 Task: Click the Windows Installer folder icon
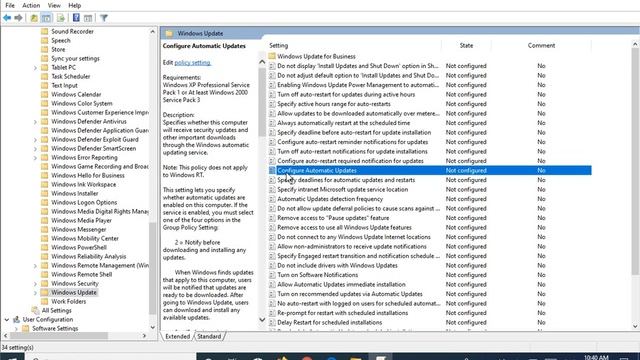coord(45,193)
